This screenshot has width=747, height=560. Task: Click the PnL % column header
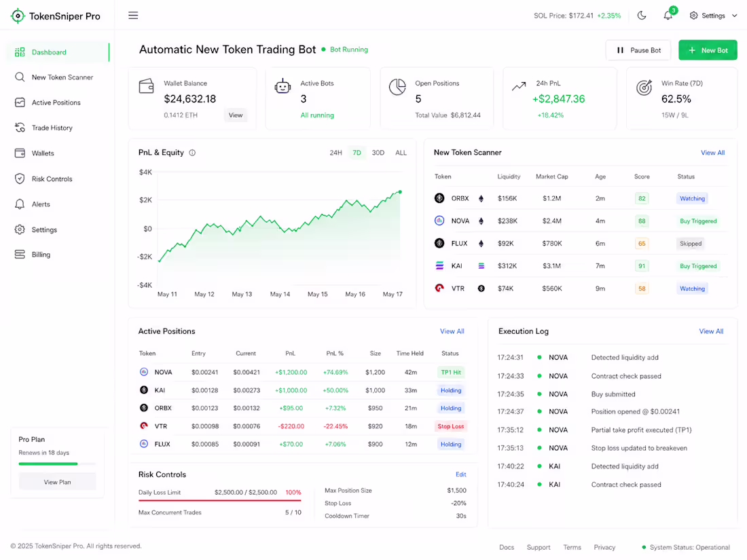pos(335,354)
